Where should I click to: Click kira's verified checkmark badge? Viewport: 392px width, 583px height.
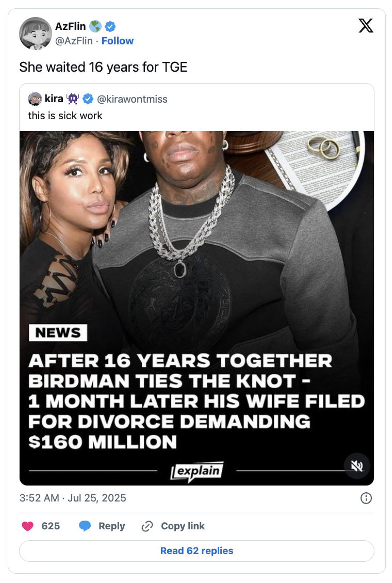click(x=88, y=99)
